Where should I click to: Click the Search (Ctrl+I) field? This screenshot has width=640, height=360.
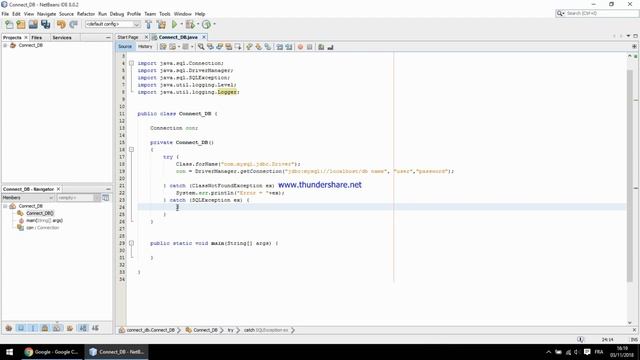[x=598, y=13]
